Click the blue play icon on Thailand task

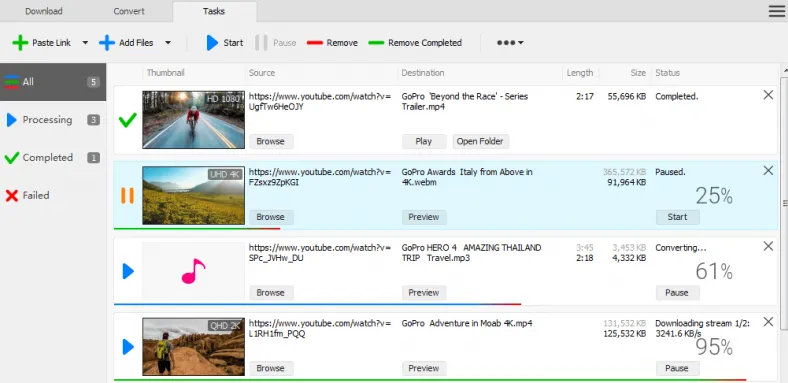click(128, 271)
